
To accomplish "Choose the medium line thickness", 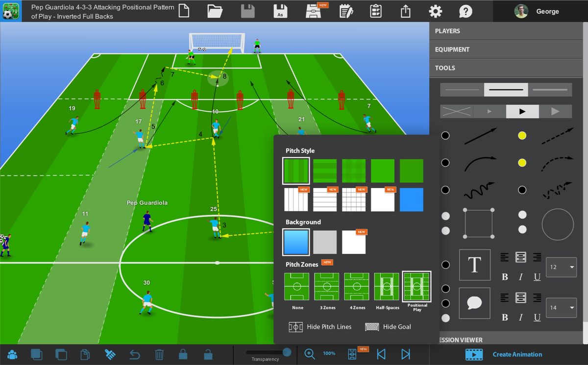I will click(x=506, y=90).
